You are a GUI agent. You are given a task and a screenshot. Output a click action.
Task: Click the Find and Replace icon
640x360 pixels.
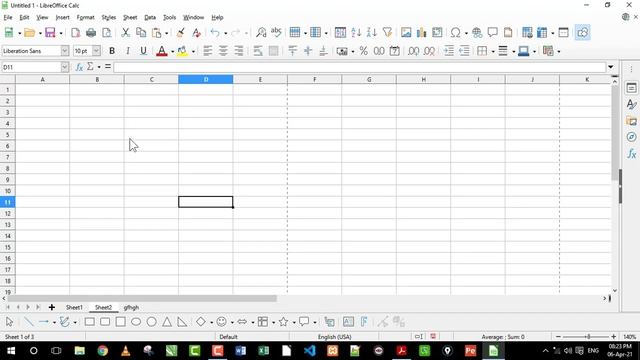[261, 33]
